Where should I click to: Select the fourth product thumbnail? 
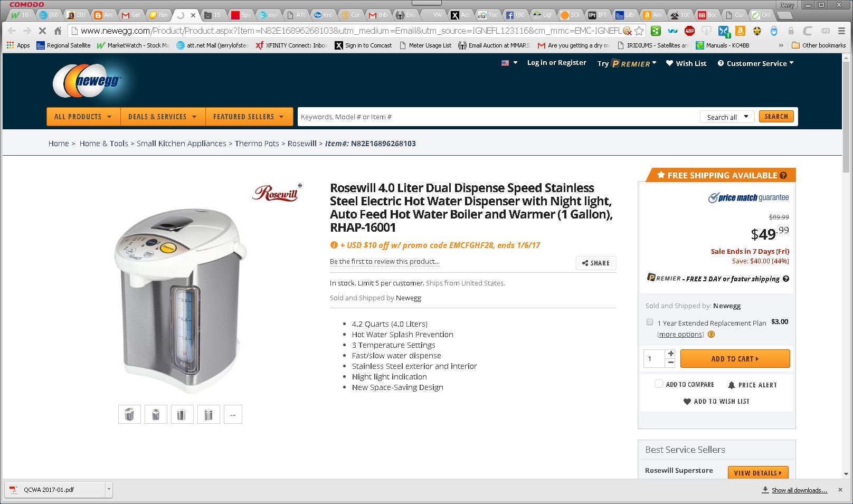coord(208,414)
